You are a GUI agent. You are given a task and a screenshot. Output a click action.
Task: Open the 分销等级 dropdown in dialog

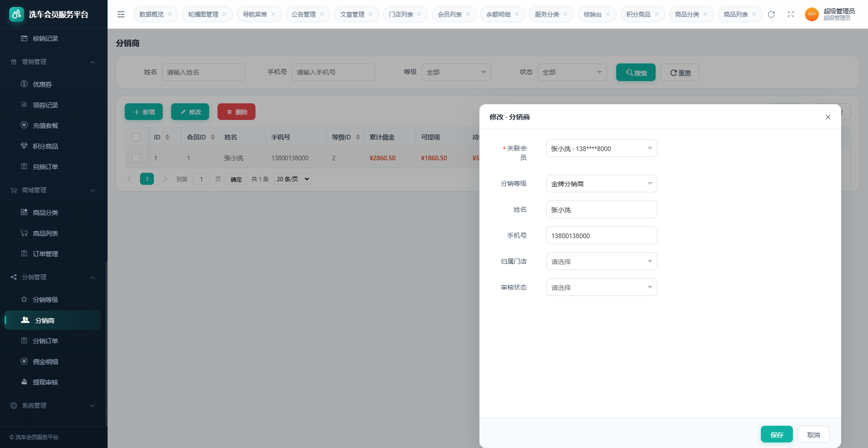(601, 183)
